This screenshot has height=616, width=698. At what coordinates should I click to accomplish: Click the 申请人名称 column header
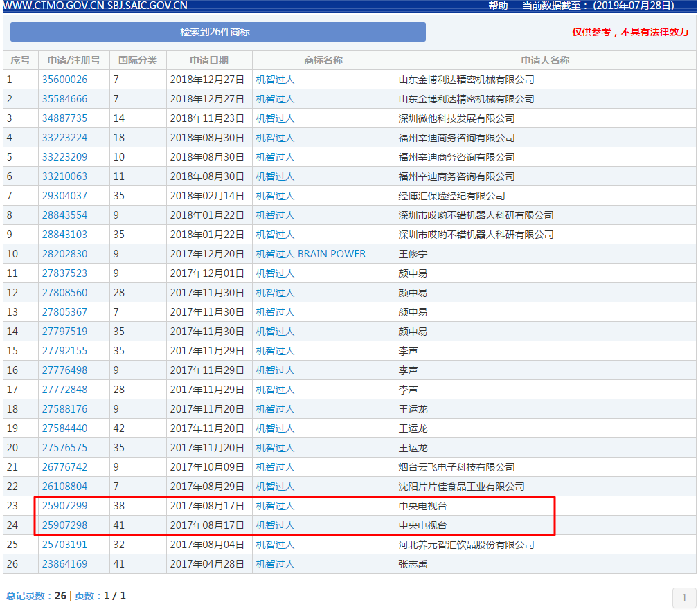[x=545, y=60]
